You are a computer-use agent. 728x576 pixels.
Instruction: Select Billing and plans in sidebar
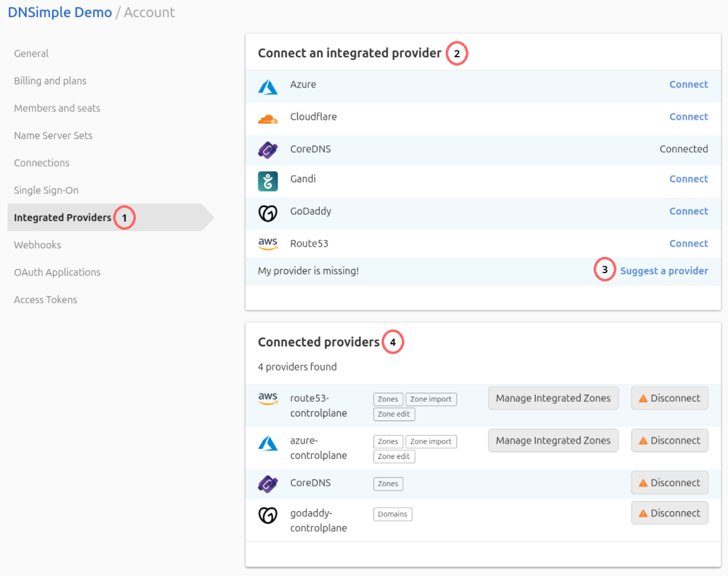(49, 81)
